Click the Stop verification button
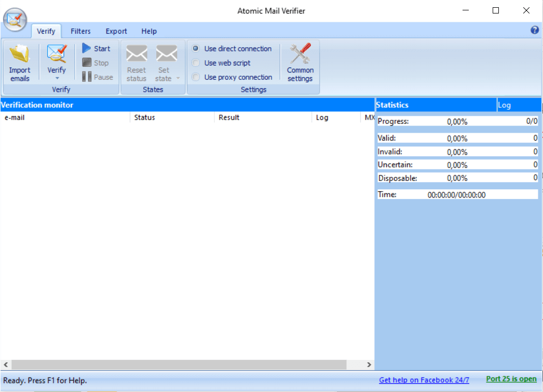 click(96, 63)
